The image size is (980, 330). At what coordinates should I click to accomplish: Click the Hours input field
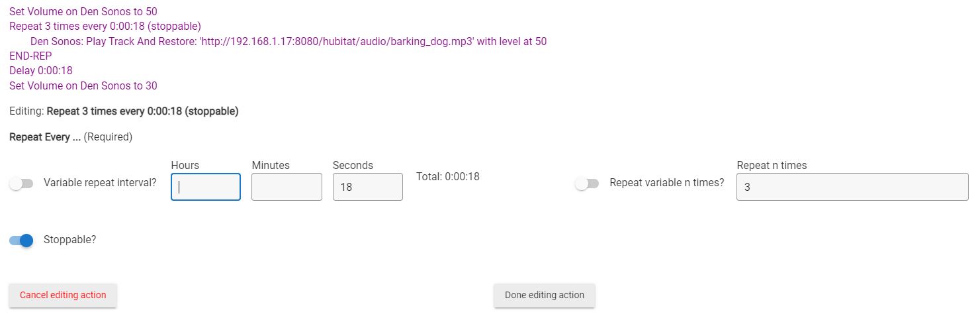pyautogui.click(x=206, y=187)
